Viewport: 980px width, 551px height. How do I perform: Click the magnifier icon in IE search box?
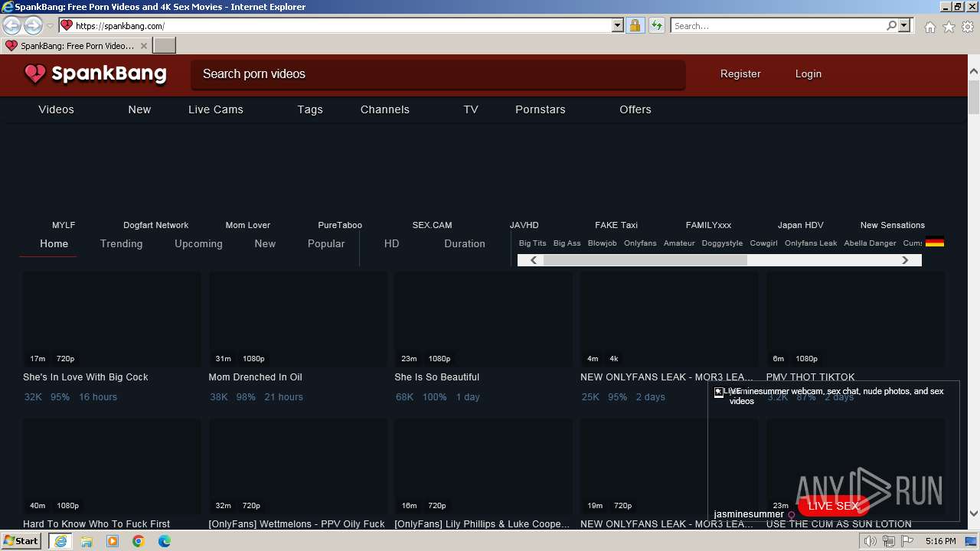(x=892, y=25)
